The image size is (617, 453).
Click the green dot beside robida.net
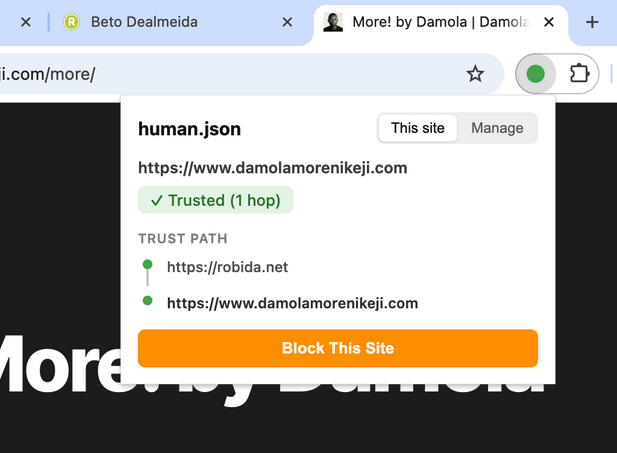pyautogui.click(x=148, y=265)
